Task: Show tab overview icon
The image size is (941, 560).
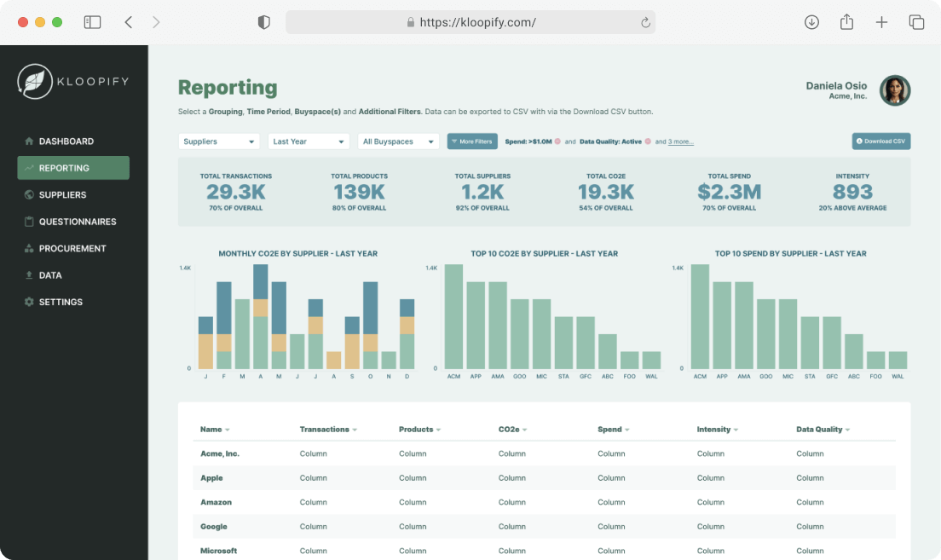Action: (915, 22)
